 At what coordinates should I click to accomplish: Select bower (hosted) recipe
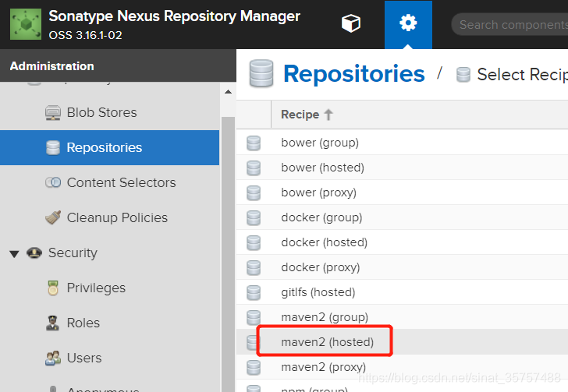(x=323, y=168)
